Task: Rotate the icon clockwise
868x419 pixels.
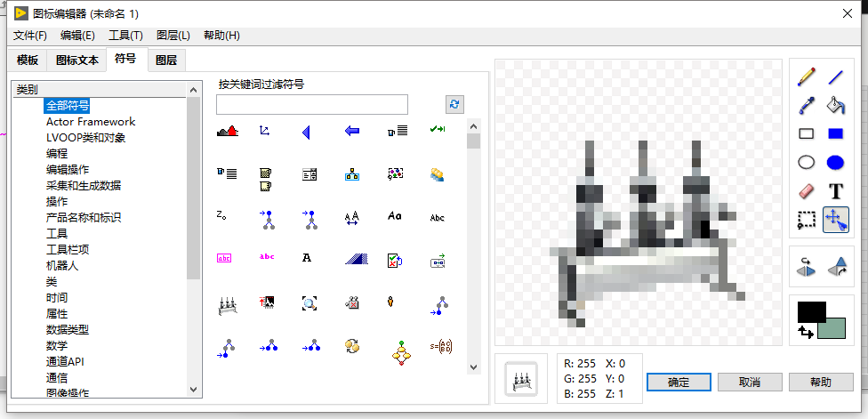Action: point(837,266)
